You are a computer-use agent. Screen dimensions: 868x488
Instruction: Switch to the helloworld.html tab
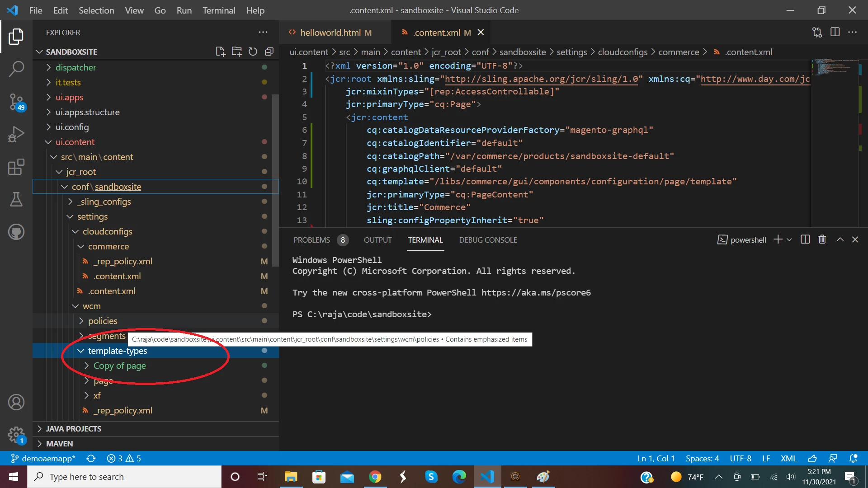click(x=330, y=33)
